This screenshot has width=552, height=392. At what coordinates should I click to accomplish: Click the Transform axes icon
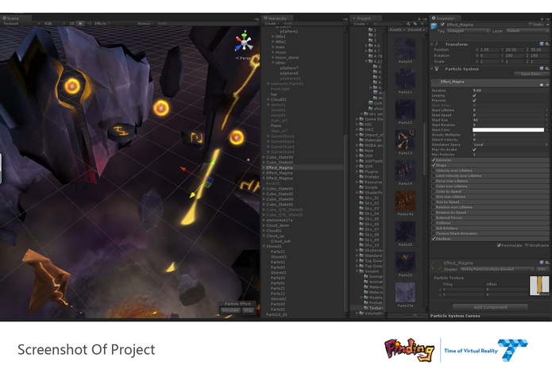tap(437, 44)
